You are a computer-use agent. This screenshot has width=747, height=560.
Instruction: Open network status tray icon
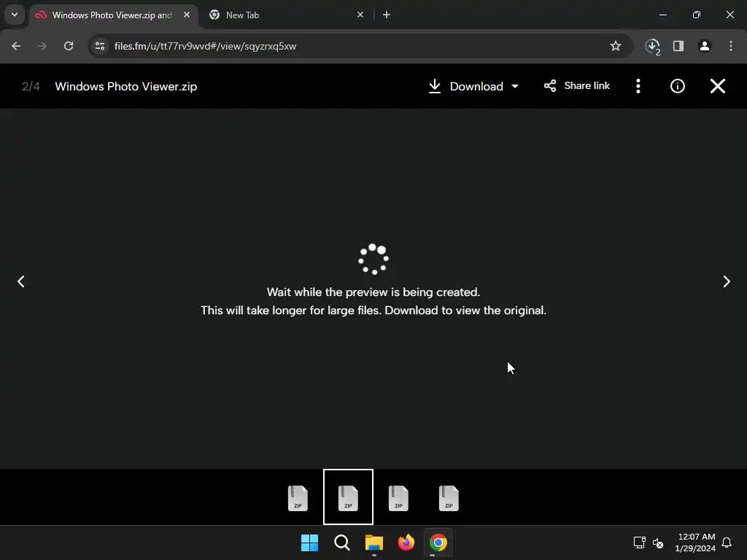639,542
